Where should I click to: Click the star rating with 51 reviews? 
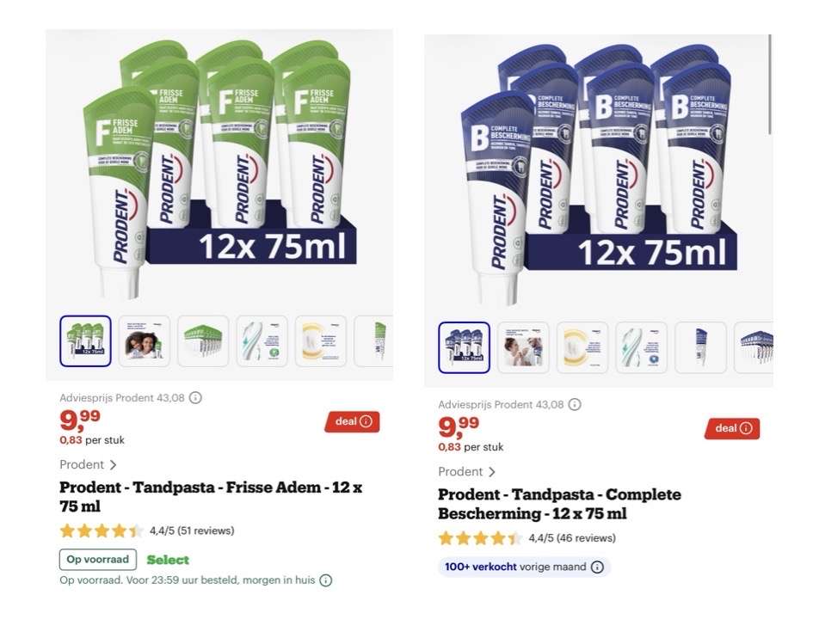tap(147, 531)
